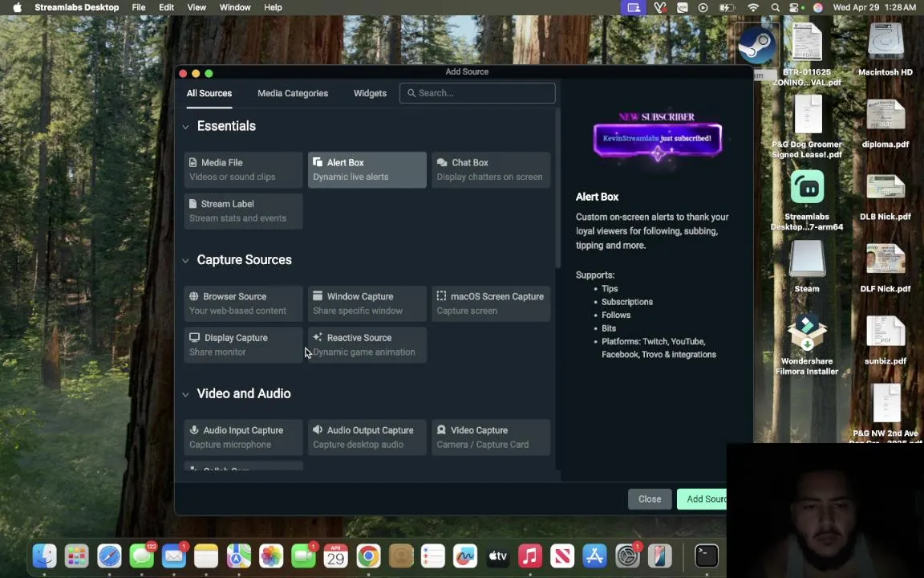Collapse the Capture Sources section

[185, 261]
